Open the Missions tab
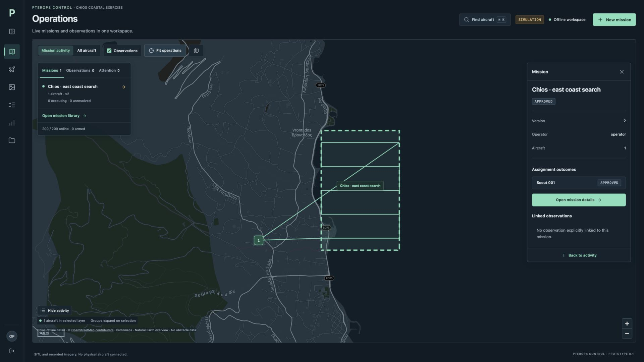Image resolution: width=644 pixels, height=362 pixels. (52, 70)
